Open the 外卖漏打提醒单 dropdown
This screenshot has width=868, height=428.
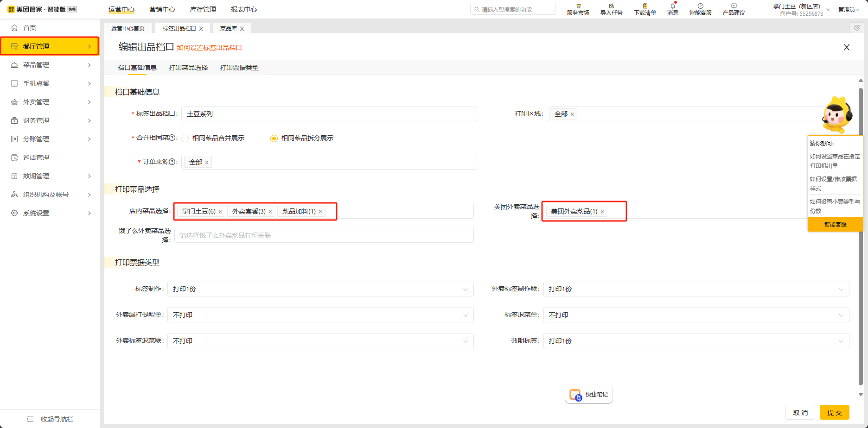click(320, 315)
